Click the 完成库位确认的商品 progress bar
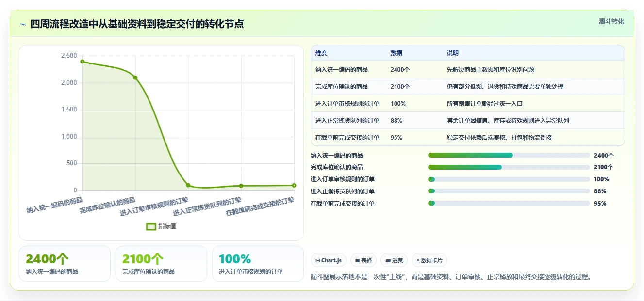This screenshot has height=301, width=644. click(509, 167)
